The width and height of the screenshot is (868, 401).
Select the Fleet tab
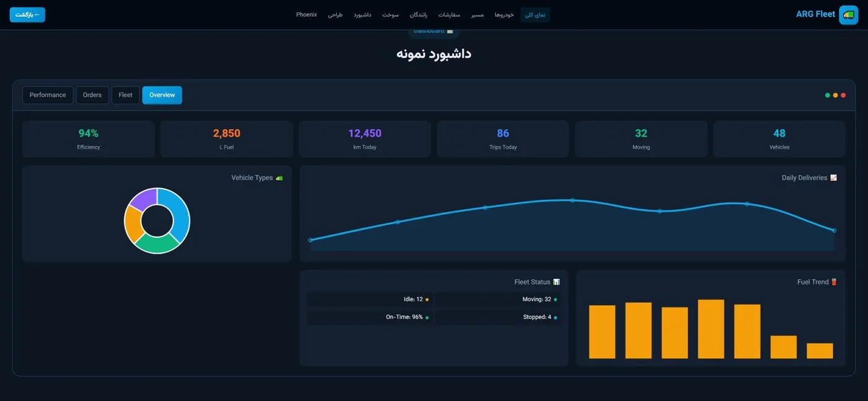click(x=126, y=95)
